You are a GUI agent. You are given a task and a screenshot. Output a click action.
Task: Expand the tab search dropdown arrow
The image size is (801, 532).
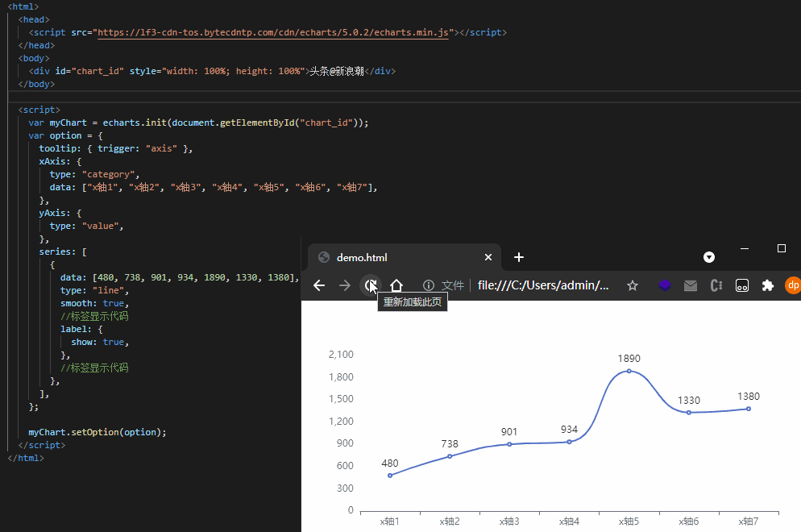point(709,257)
